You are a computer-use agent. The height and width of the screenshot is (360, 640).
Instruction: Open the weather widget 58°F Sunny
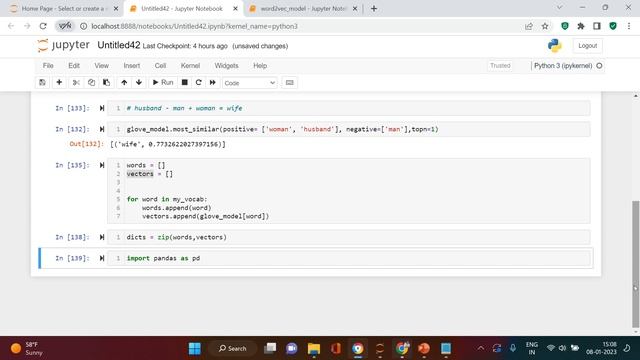pos(28,349)
